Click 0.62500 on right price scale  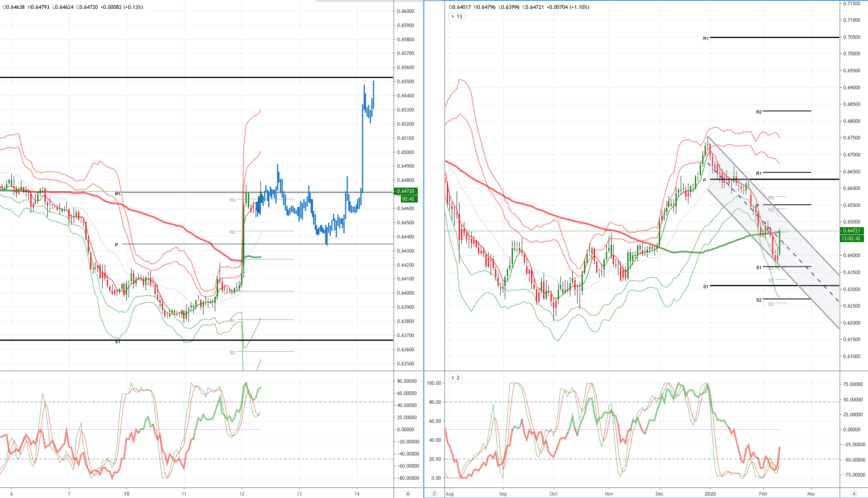coord(851,306)
